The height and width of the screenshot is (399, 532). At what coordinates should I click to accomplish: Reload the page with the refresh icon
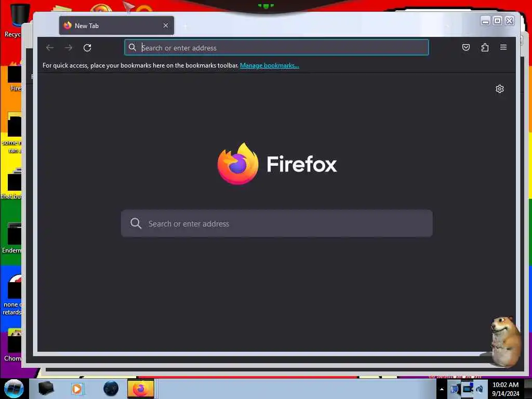tap(87, 48)
